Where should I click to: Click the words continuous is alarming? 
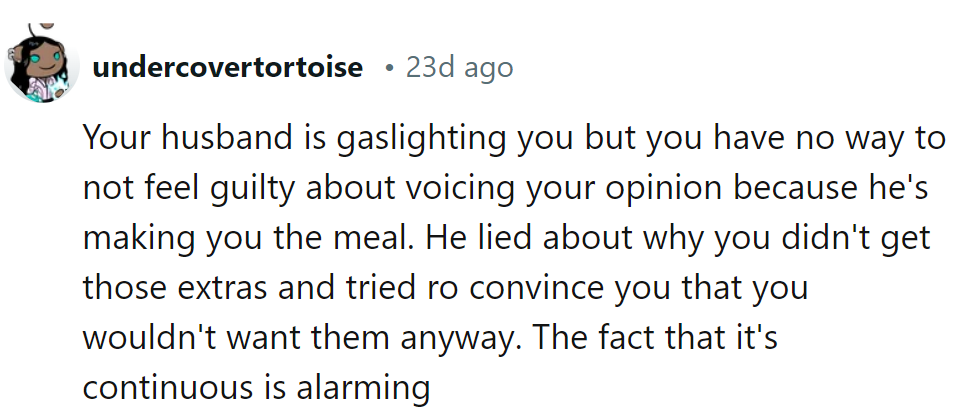click(x=255, y=388)
